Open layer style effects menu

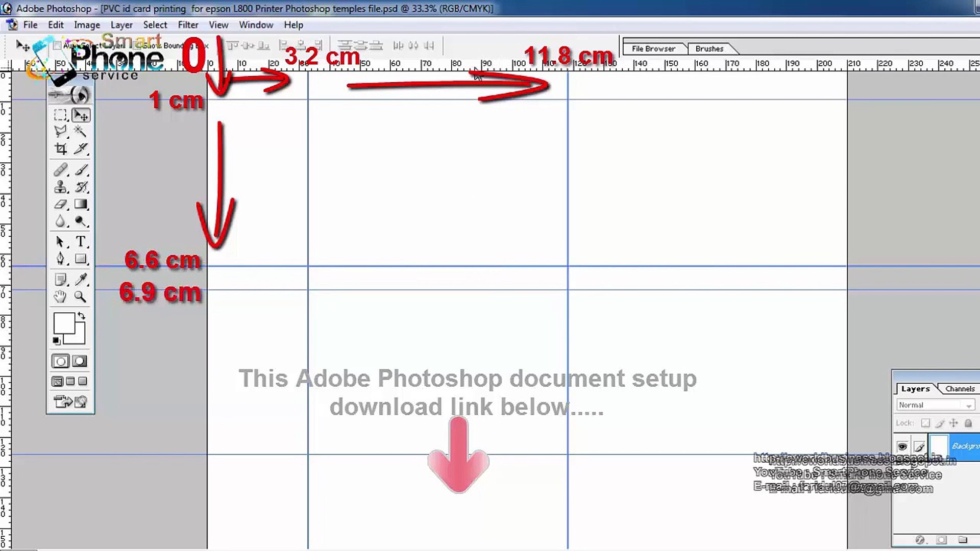[920, 540]
